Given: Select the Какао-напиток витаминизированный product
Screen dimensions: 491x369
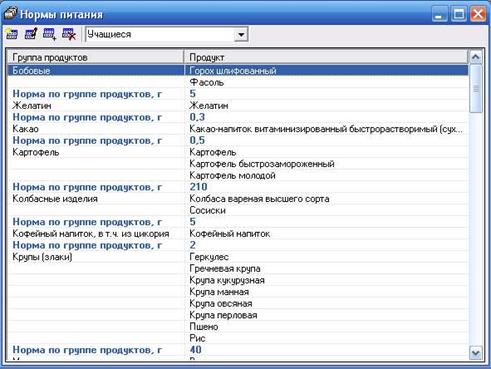Looking at the screenshot, I should (326, 129).
